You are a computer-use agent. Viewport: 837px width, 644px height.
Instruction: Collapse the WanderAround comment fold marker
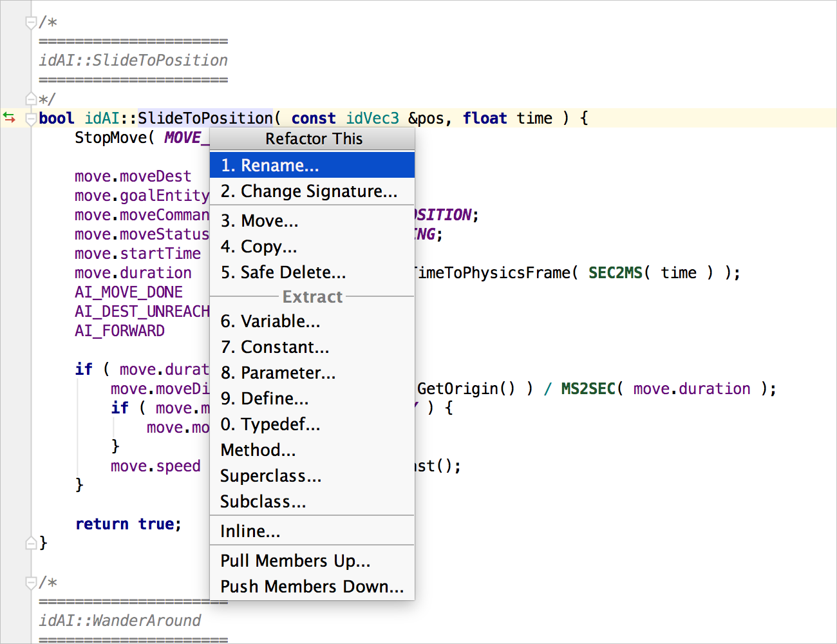click(x=30, y=583)
